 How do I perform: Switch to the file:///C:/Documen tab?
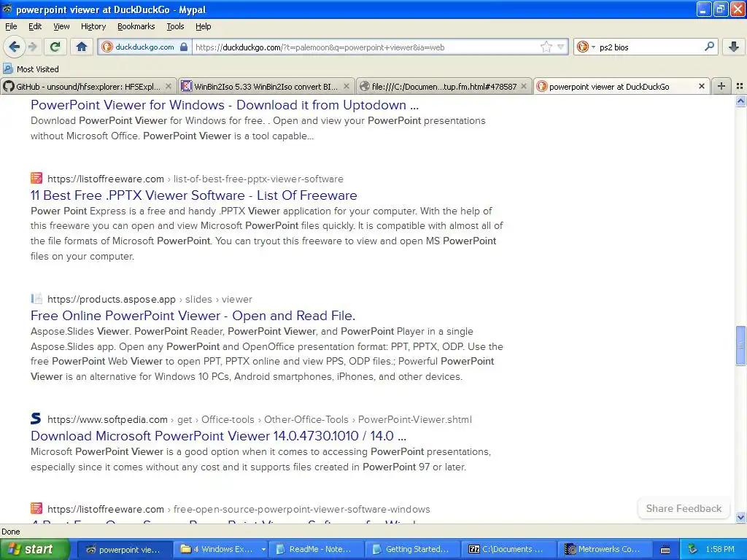click(444, 86)
